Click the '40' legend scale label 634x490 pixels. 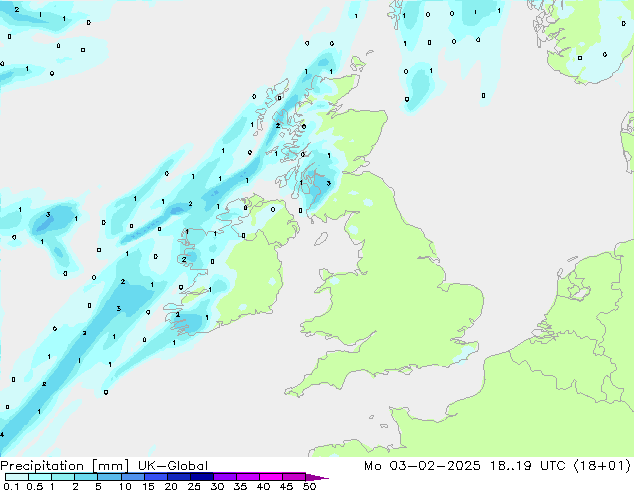click(263, 486)
